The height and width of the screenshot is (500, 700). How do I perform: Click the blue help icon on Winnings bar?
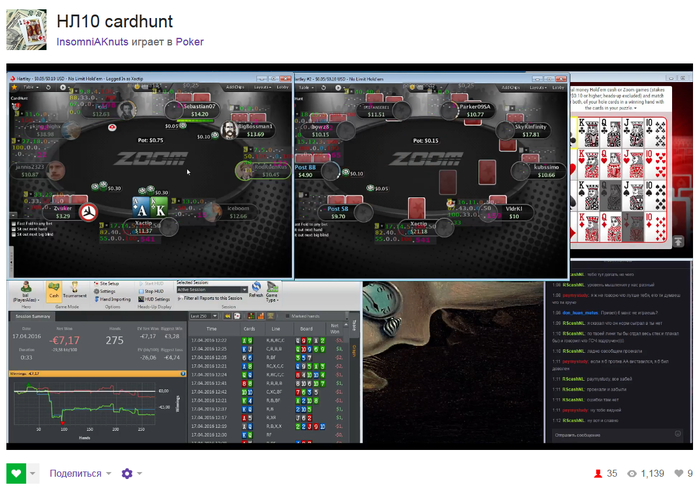183,374
